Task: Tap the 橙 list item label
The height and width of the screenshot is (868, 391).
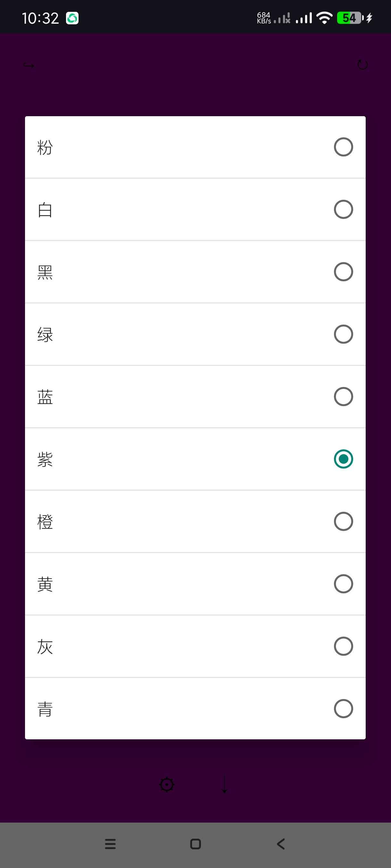Action: point(45,522)
